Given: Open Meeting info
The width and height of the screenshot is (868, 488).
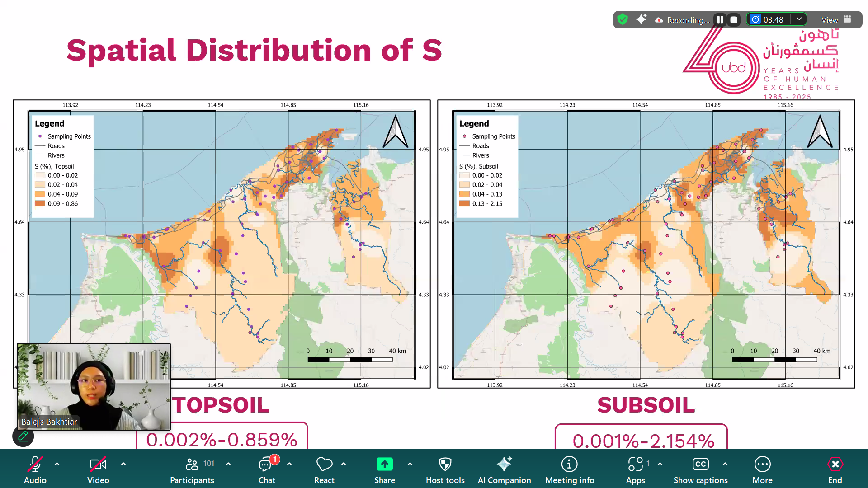Looking at the screenshot, I should pos(569,469).
